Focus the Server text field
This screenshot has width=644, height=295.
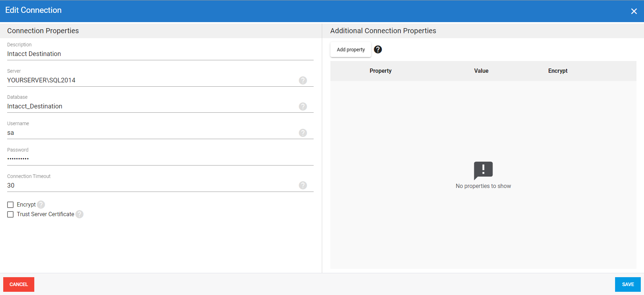(150, 80)
